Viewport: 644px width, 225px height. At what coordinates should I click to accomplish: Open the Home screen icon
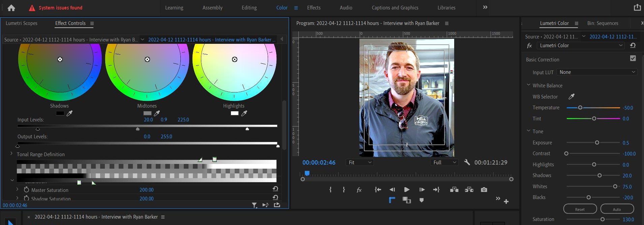[11, 8]
